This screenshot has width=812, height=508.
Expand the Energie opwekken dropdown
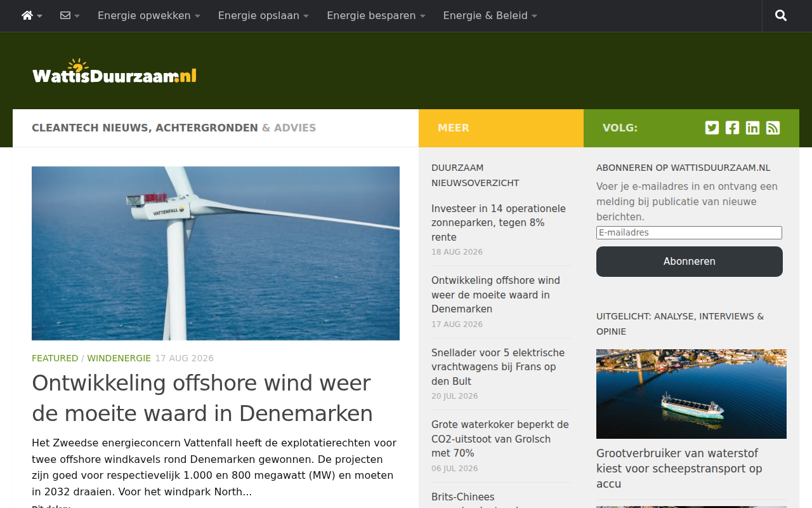coord(148,16)
